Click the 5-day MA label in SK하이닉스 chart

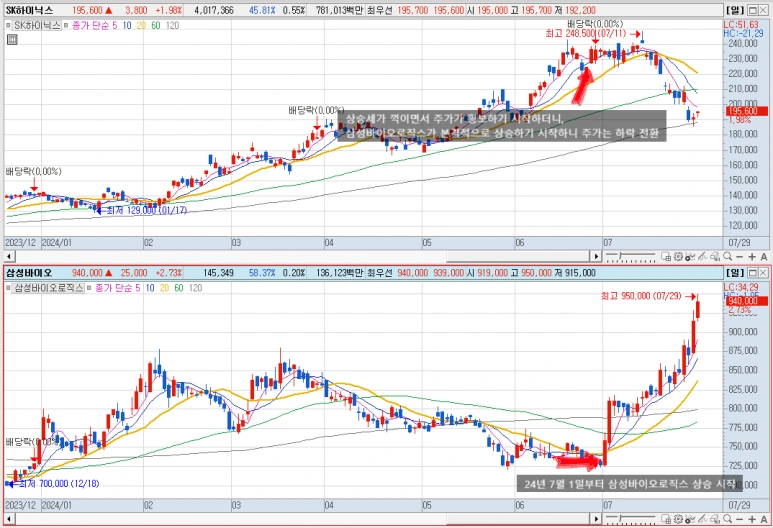click(x=115, y=25)
